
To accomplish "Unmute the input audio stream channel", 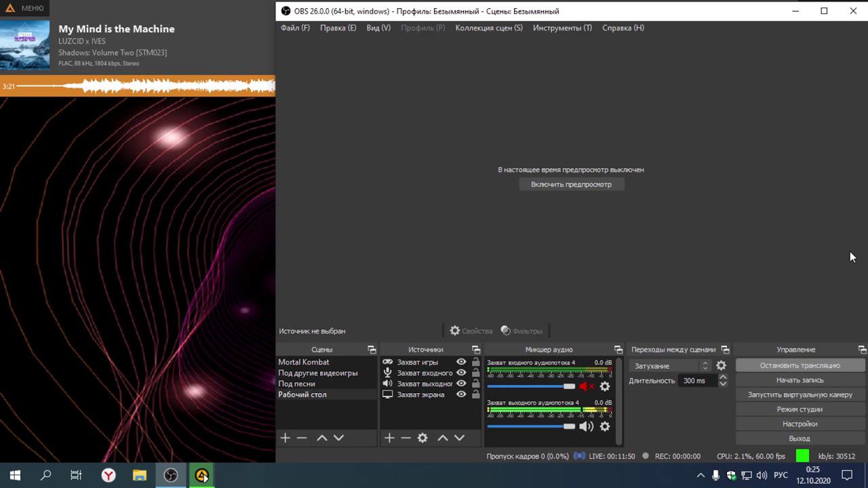I will [x=587, y=386].
